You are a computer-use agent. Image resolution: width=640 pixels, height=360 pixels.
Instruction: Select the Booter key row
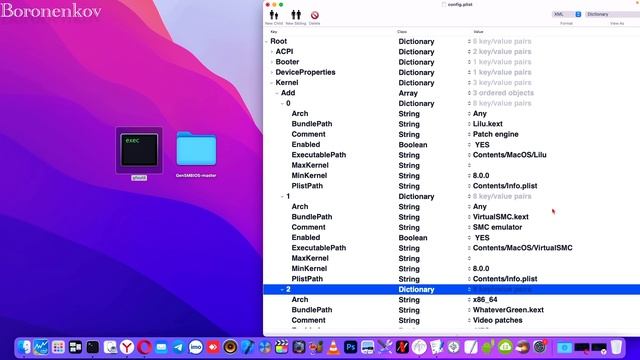click(x=287, y=62)
